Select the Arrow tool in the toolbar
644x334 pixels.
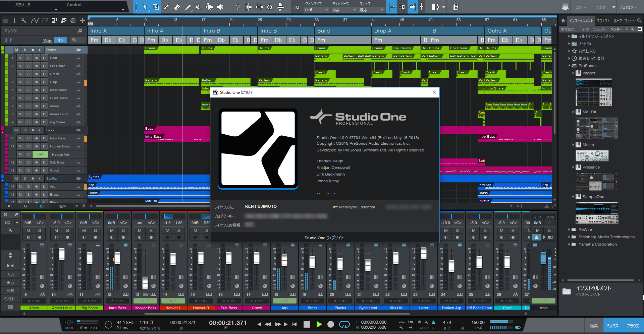145,7
